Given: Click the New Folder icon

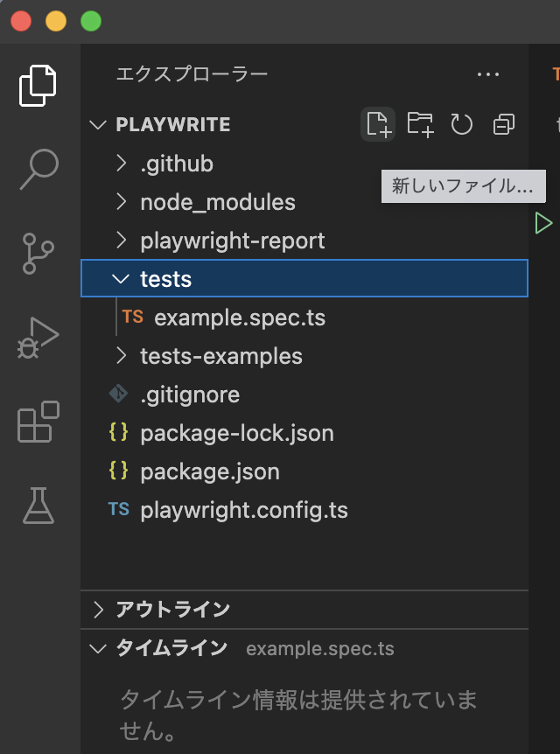Looking at the screenshot, I should (420, 124).
